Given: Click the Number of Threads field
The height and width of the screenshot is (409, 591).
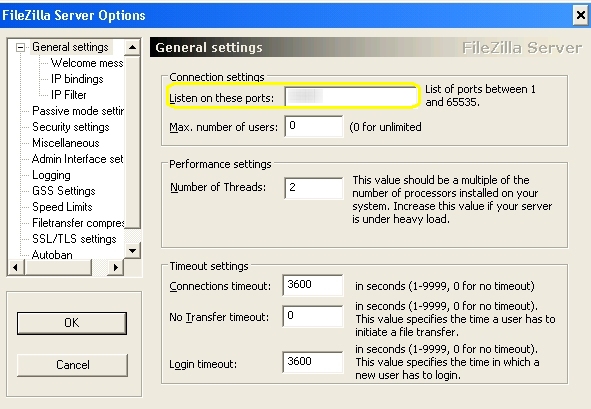Looking at the screenshot, I should click(x=314, y=188).
